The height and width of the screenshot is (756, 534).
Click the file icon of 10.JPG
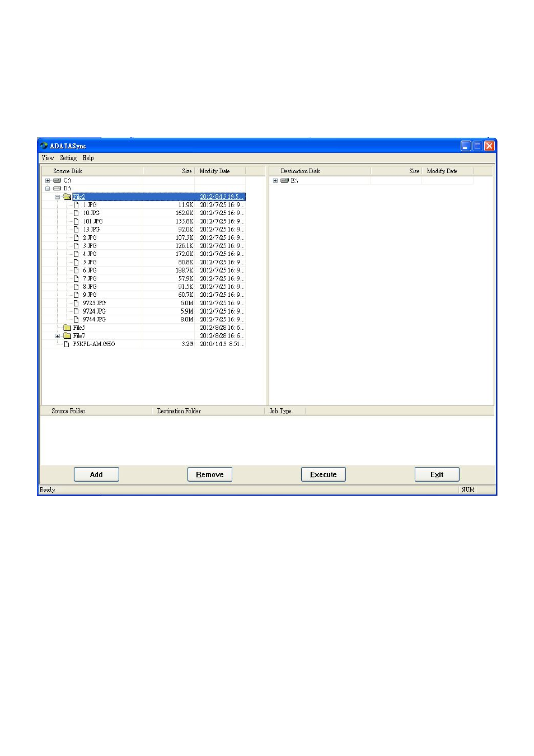click(76, 213)
